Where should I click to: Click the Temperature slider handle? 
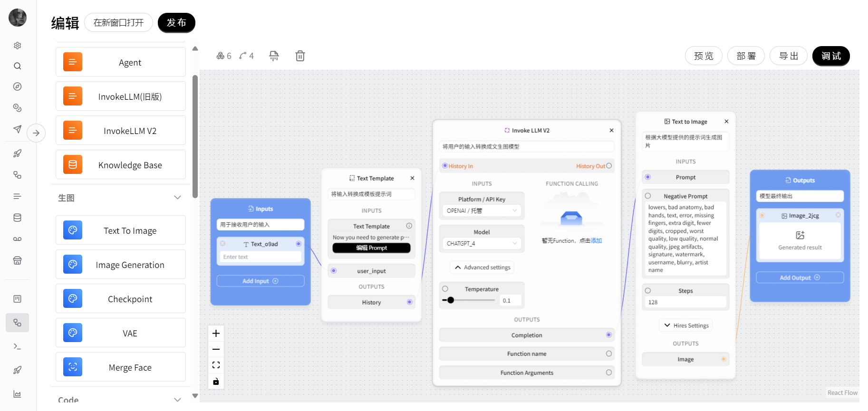pyautogui.click(x=451, y=300)
